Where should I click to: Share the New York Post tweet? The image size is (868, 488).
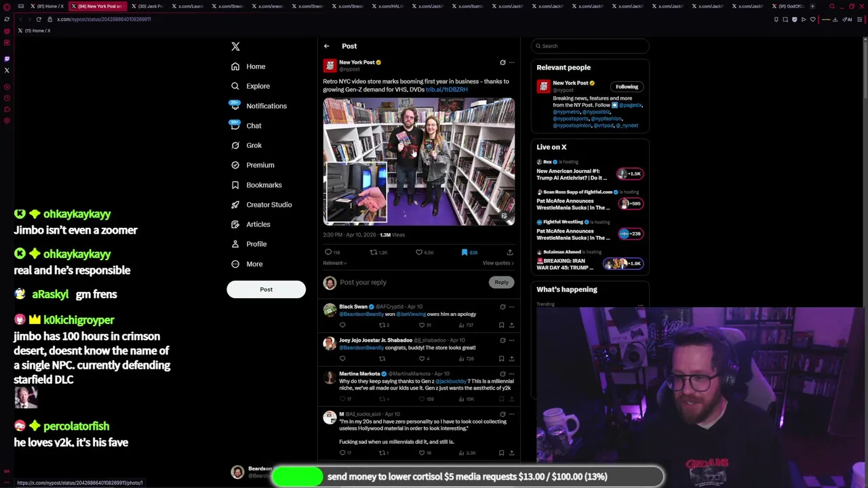(x=510, y=252)
